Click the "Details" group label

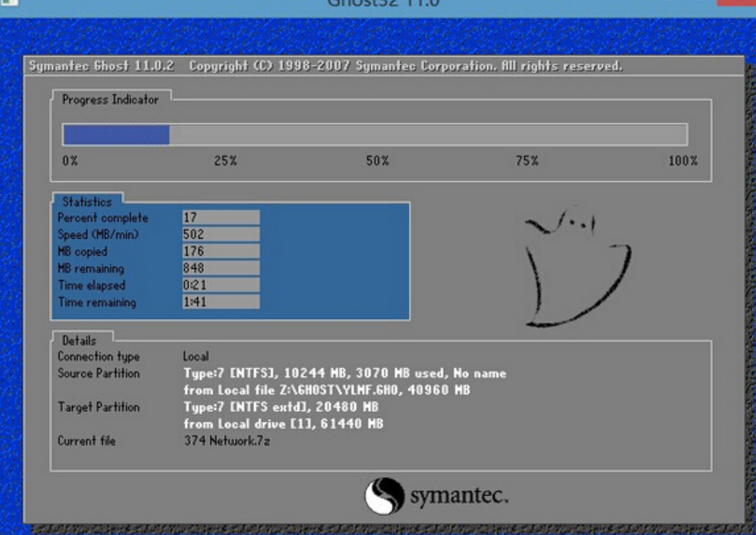(x=79, y=341)
